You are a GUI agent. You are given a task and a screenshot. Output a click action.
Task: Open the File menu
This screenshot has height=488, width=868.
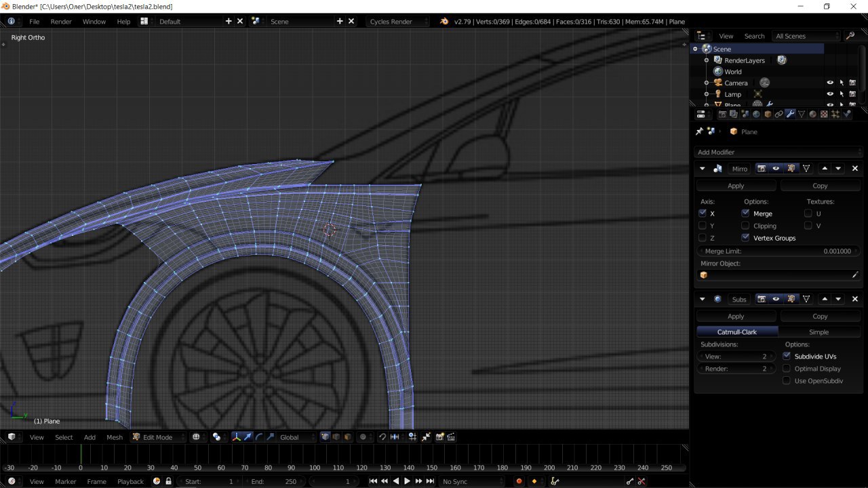[x=35, y=21]
